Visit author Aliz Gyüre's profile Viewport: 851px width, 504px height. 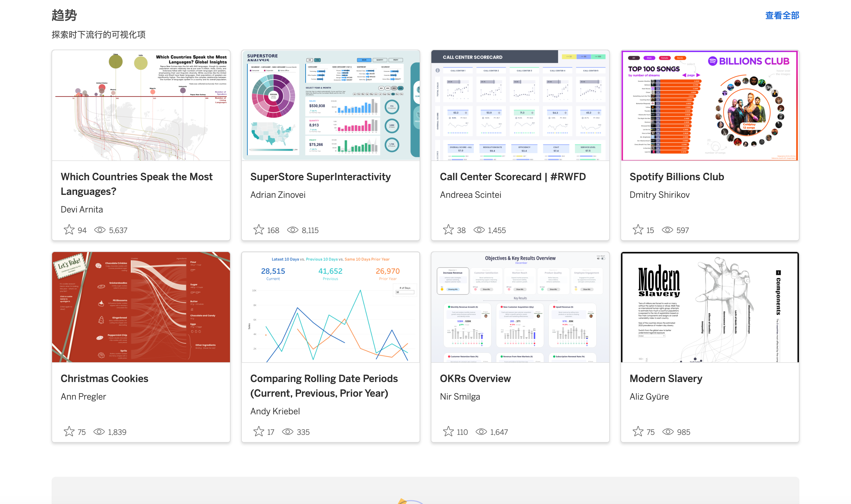649,396
